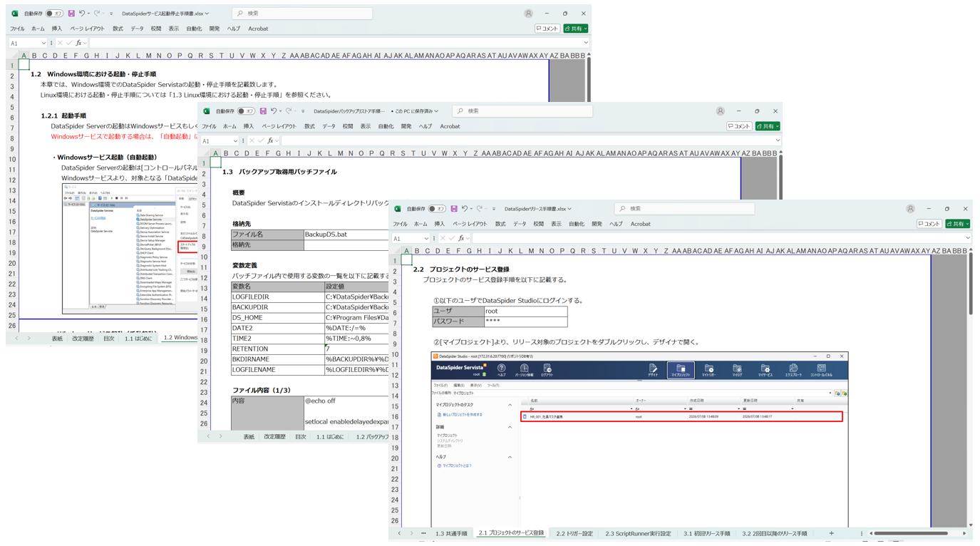Click コメント button in バックアップリストア window
This screenshot has width=980, height=546.
pos(739,126)
